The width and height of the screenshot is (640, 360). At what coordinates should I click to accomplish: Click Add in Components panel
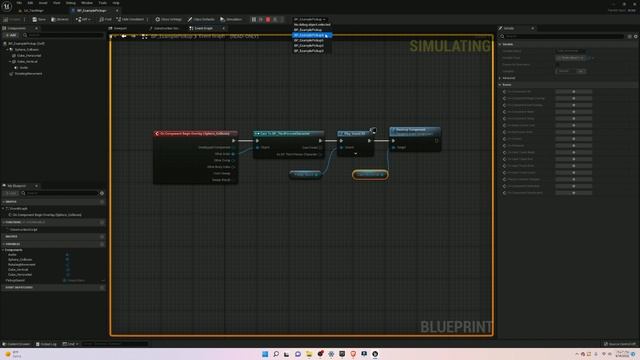(x=11, y=35)
